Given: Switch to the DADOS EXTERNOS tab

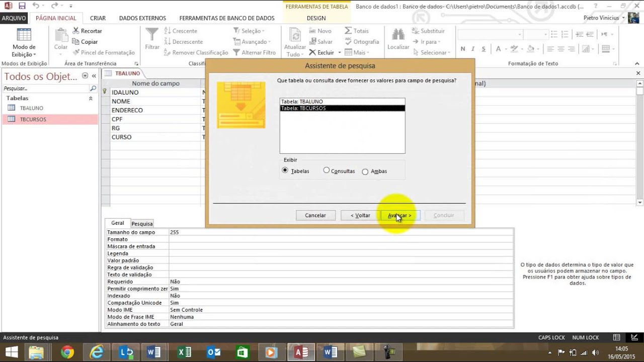Looking at the screenshot, I should coord(142,18).
